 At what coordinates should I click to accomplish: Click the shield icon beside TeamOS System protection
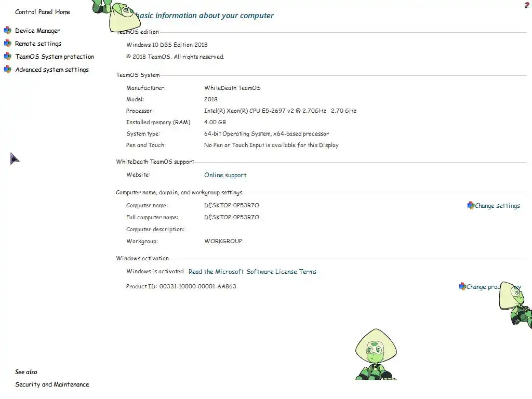click(7, 56)
